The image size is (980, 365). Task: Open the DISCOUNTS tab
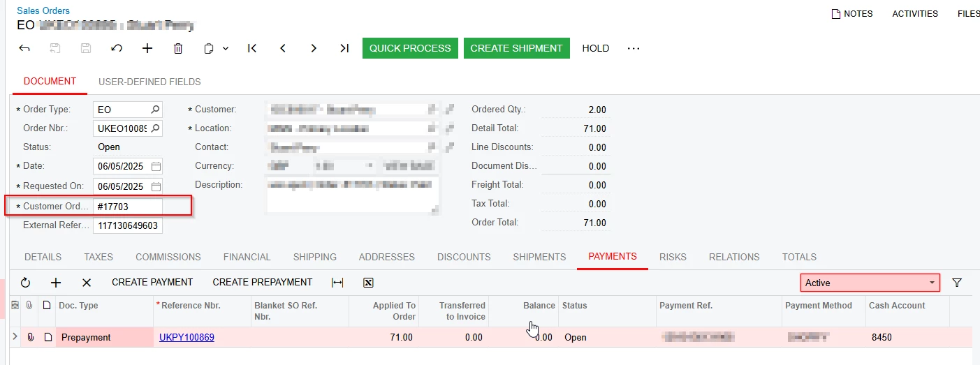[464, 257]
